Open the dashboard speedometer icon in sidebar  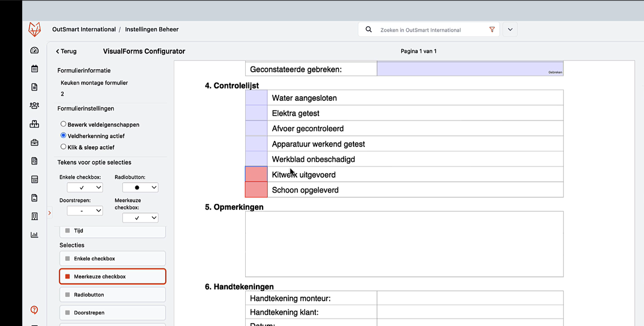click(34, 50)
